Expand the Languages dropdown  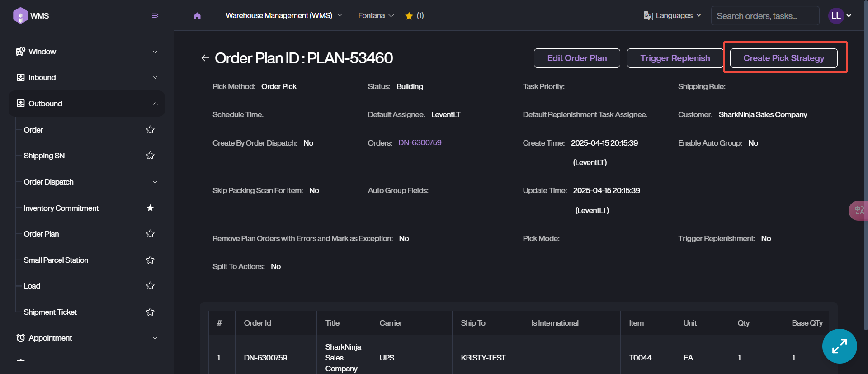click(672, 16)
